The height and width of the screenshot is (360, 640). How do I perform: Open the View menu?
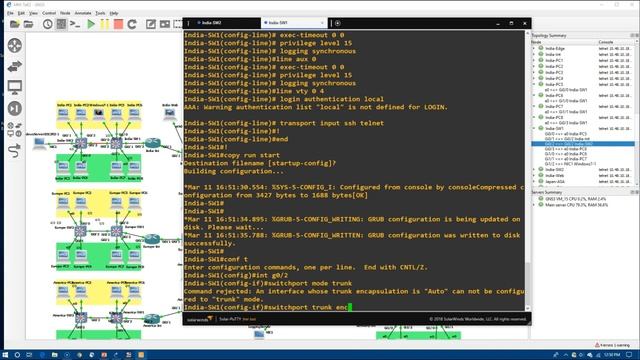(x=33, y=13)
